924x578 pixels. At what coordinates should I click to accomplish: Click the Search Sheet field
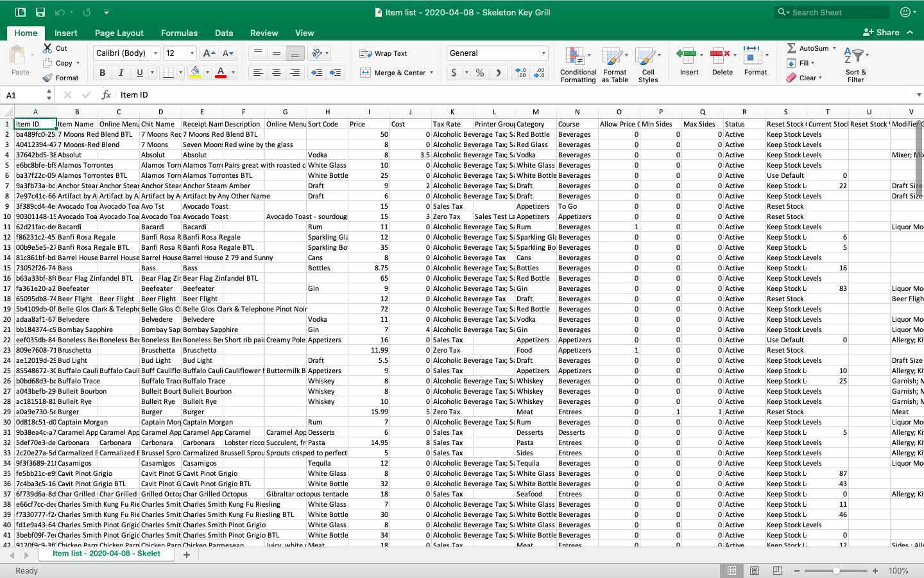pos(833,12)
